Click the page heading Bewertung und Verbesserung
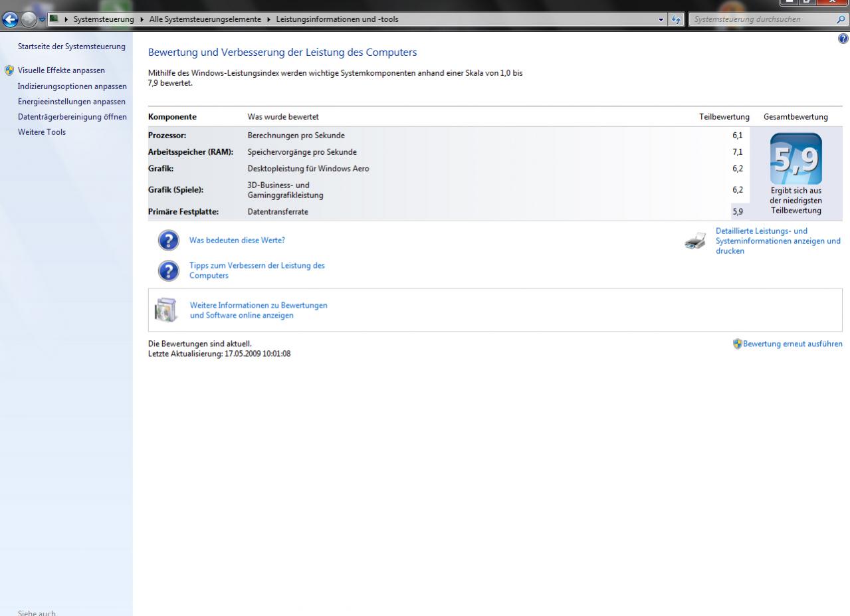850x616 pixels. click(x=282, y=52)
